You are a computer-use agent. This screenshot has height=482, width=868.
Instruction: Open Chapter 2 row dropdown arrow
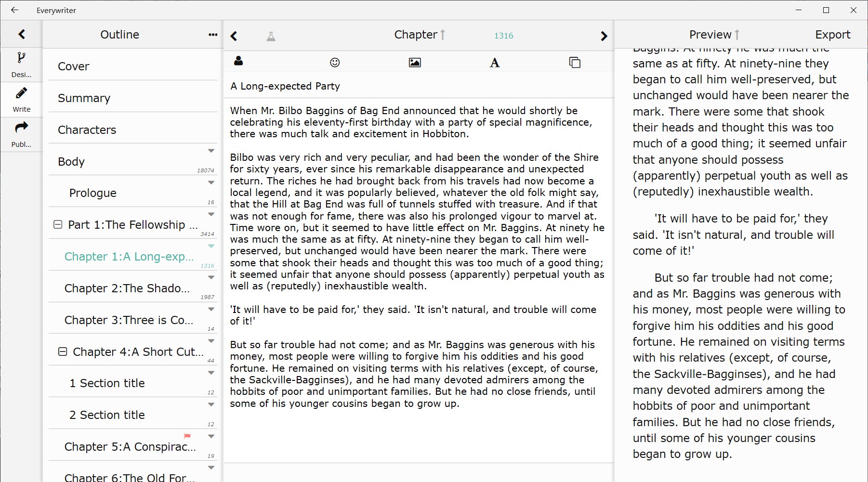(211, 278)
